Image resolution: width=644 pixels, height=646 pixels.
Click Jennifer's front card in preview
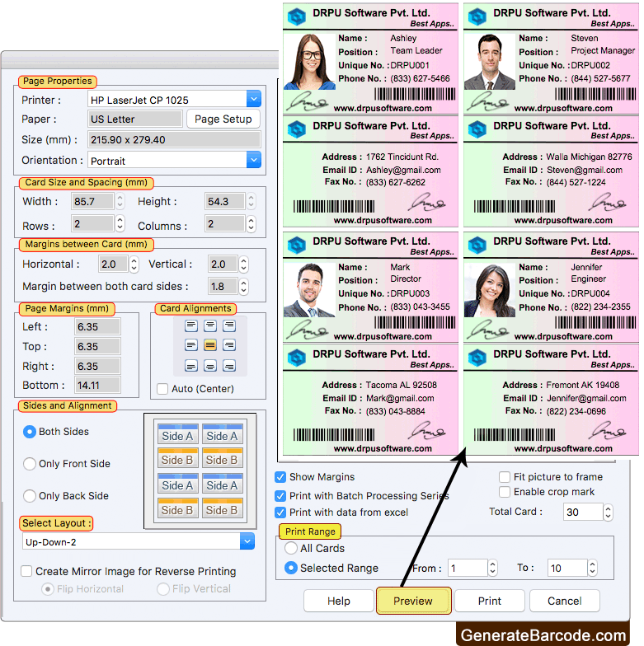[x=551, y=287]
